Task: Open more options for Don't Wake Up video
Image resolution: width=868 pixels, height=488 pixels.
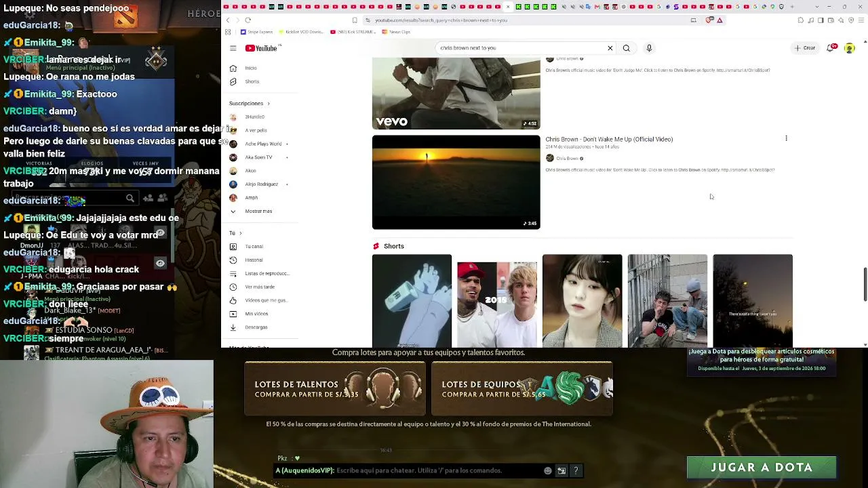Action: click(x=786, y=138)
